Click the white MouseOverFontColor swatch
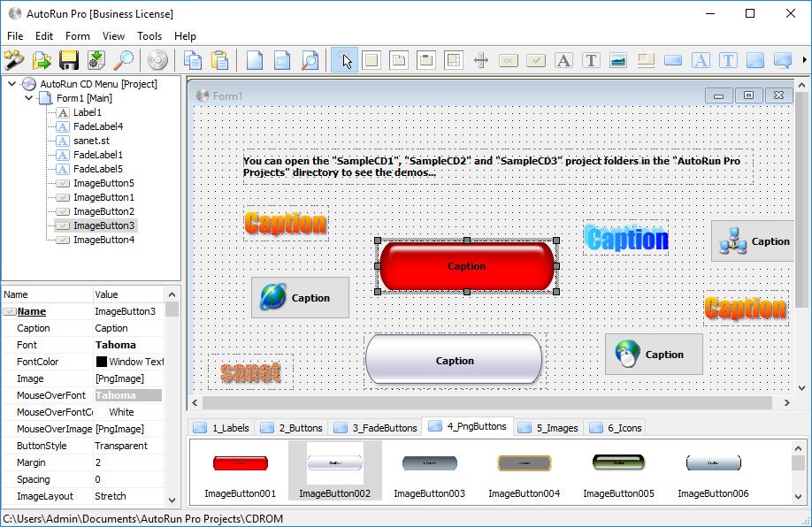The image size is (812, 527). (102, 412)
